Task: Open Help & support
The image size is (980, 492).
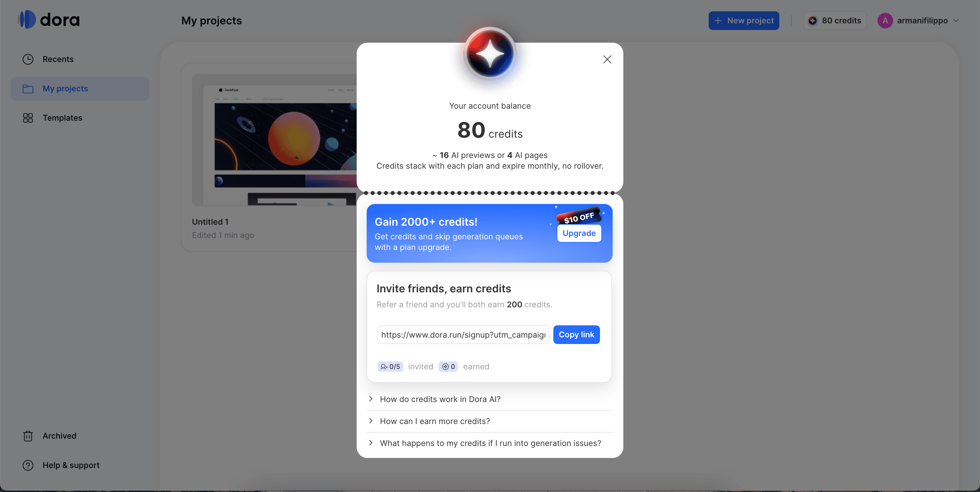Action: pyautogui.click(x=80, y=465)
